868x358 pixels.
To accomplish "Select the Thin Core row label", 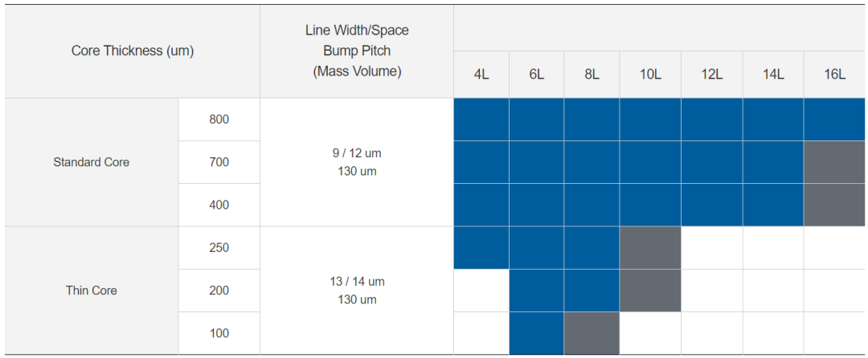I will [x=92, y=291].
